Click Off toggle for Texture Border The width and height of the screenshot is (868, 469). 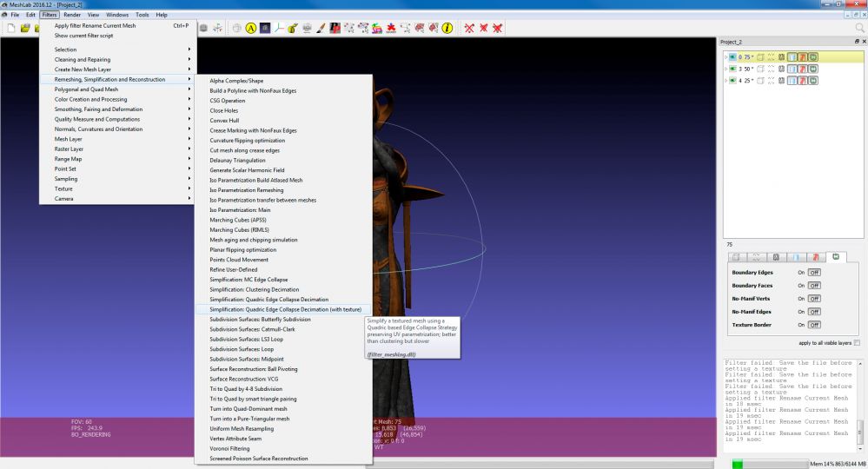coord(814,325)
